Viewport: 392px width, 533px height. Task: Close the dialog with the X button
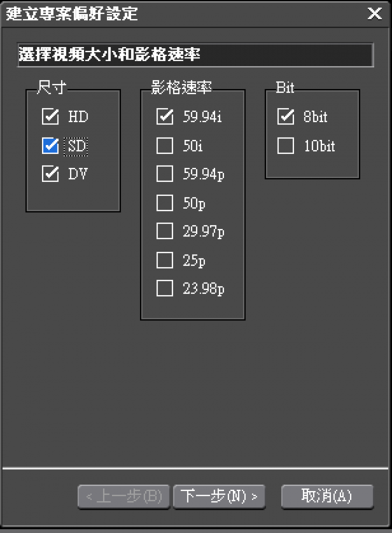(x=375, y=14)
